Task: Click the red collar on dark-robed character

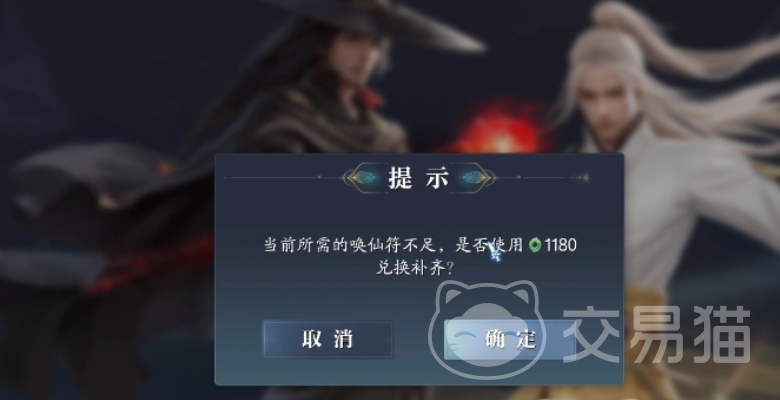Action: pos(371,97)
